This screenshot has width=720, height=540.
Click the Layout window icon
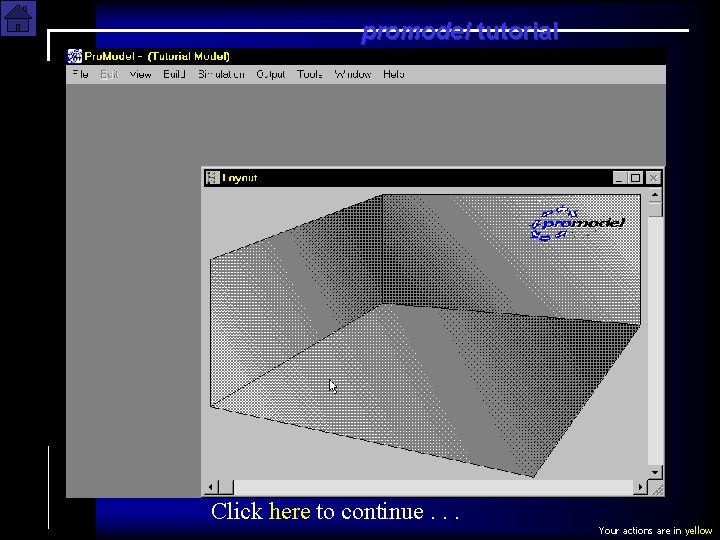(213, 178)
